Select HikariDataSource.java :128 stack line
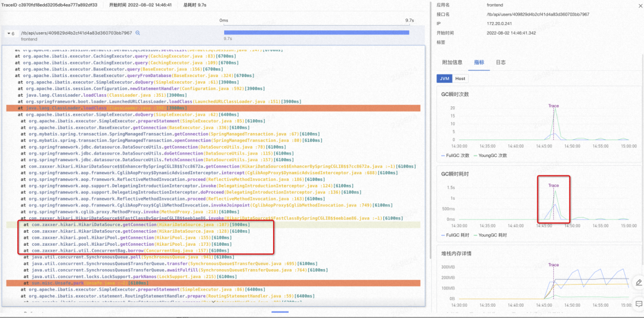Image resolution: width=644 pixels, height=318 pixels. (x=137, y=231)
